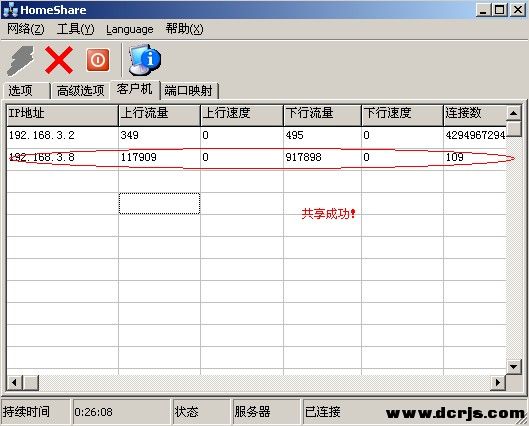
Task: Click the red X disconnect icon
Action: tap(59, 60)
